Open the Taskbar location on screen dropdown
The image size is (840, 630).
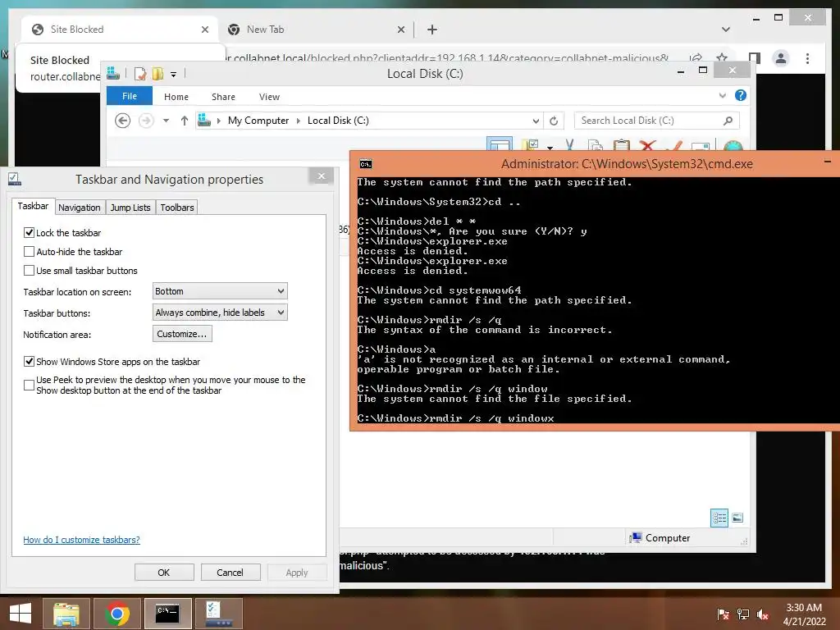pyautogui.click(x=220, y=291)
